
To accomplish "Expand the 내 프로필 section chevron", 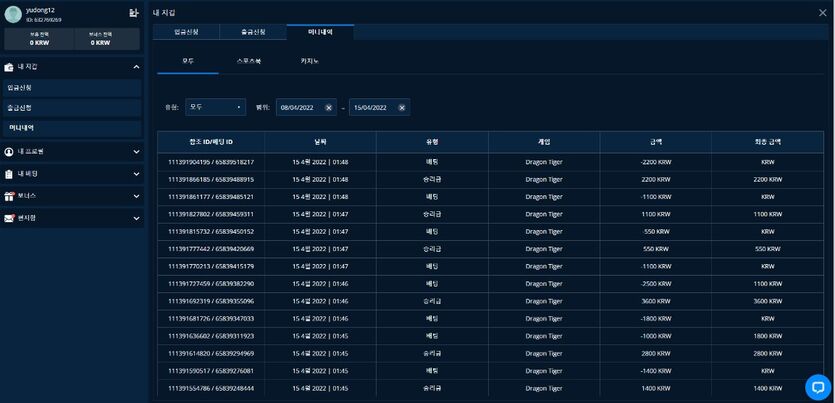I will coord(136,152).
